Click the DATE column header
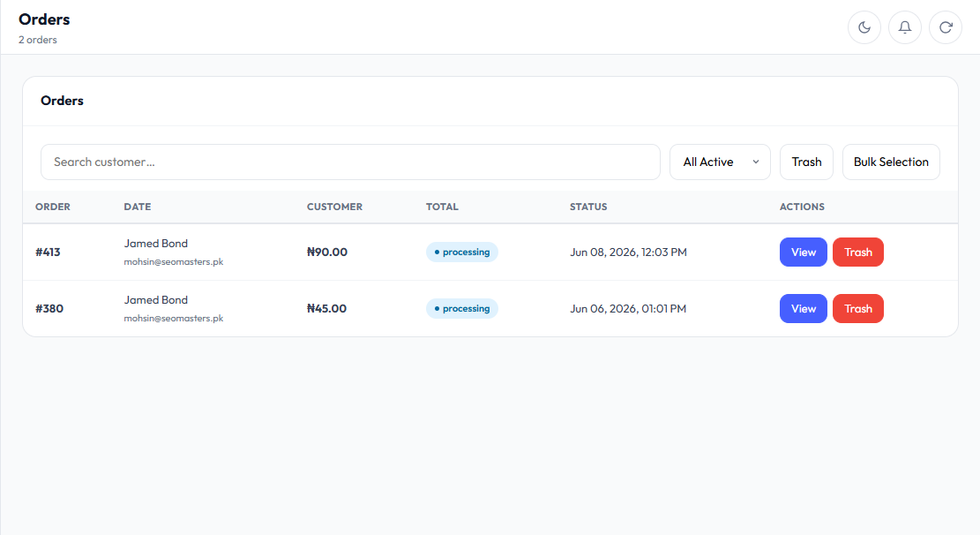The image size is (980, 535). pos(138,207)
